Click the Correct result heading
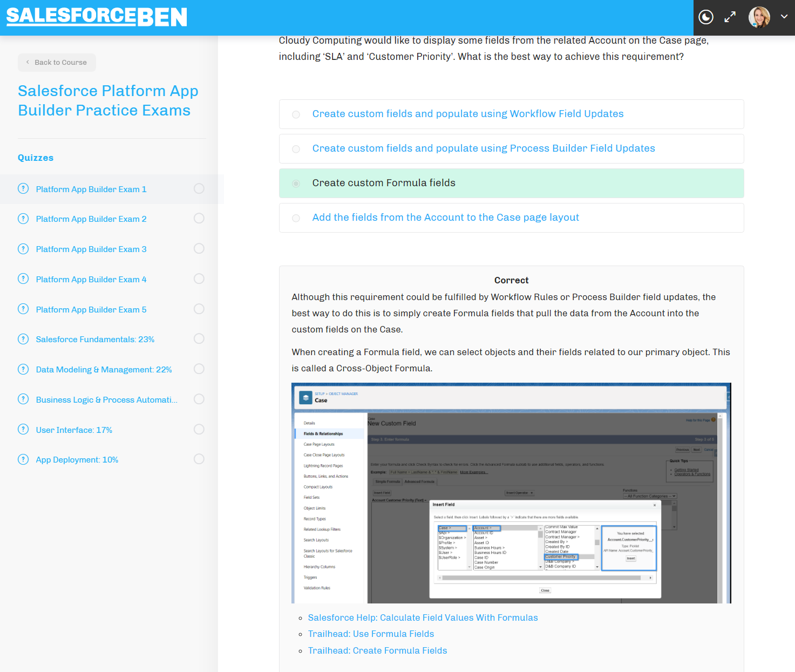This screenshot has height=672, width=795. pos(511,280)
